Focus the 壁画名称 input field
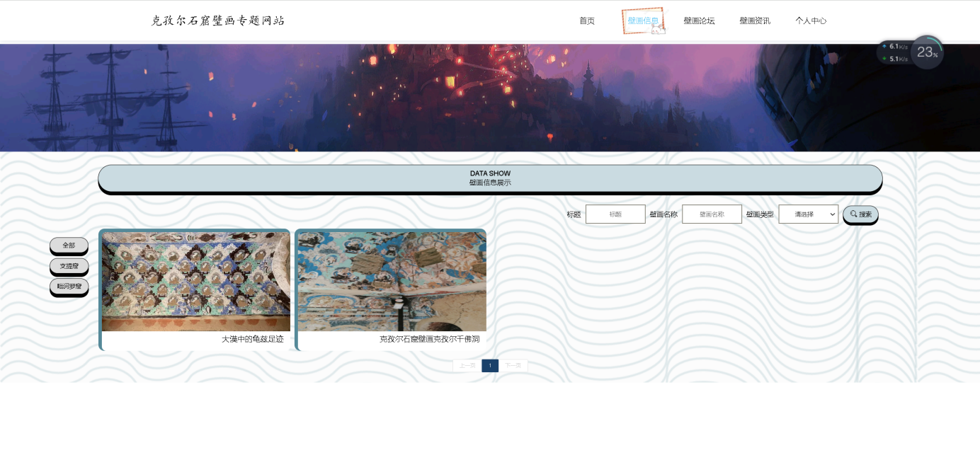Viewport: 980px width, 455px height. click(x=712, y=214)
